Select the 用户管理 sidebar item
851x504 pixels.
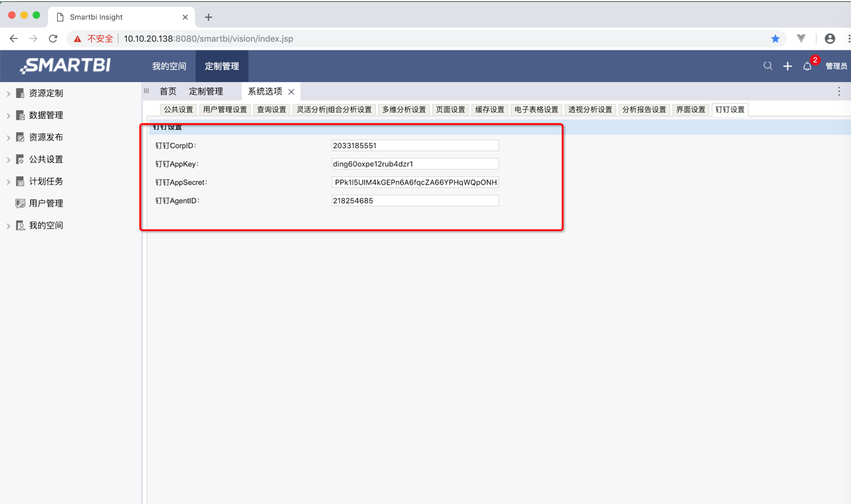click(46, 203)
